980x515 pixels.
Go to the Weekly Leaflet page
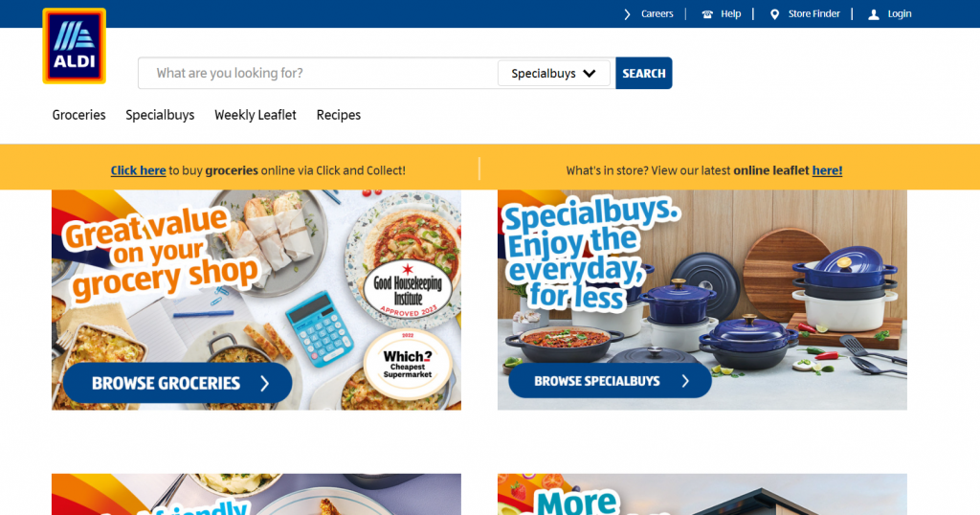[x=255, y=115]
